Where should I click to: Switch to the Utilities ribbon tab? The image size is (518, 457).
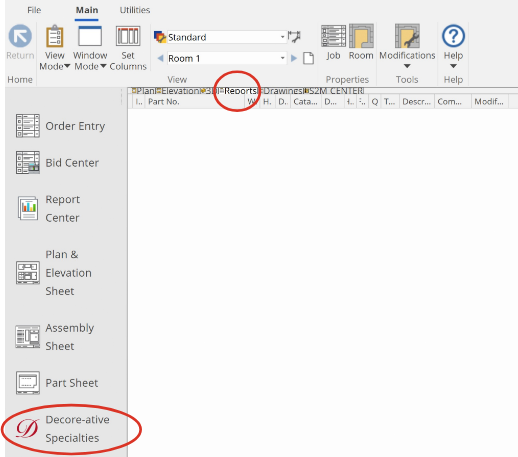coord(135,10)
